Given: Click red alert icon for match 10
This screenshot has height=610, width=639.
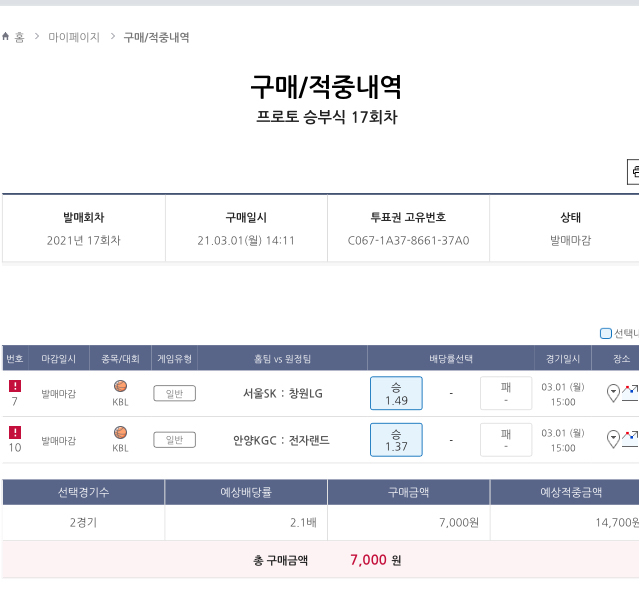Looking at the screenshot, I should [x=15, y=432].
